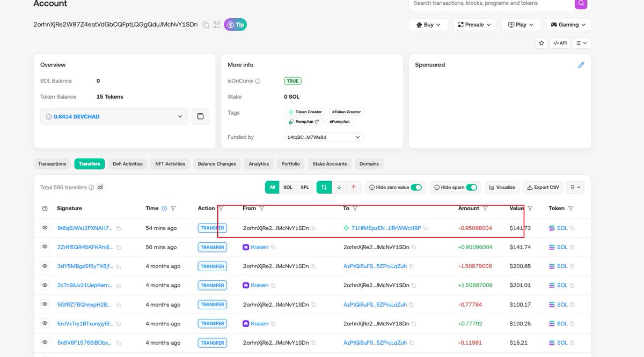
Task: Disable the Hide zero value switch
Action: pos(416,187)
